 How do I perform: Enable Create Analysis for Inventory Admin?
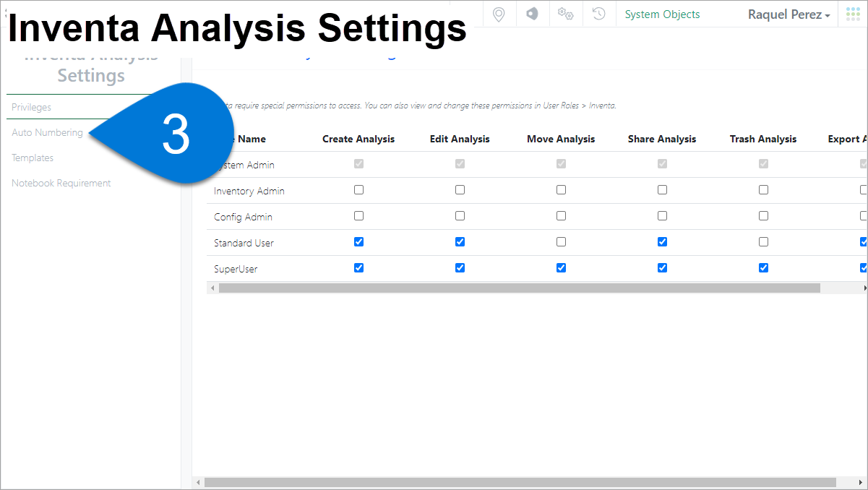click(x=358, y=190)
